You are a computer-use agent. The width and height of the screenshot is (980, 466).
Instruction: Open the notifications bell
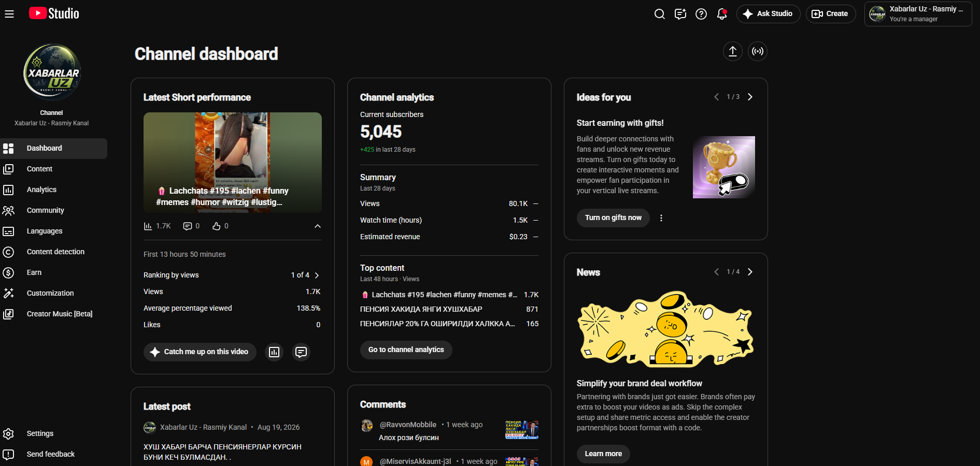click(x=722, y=14)
